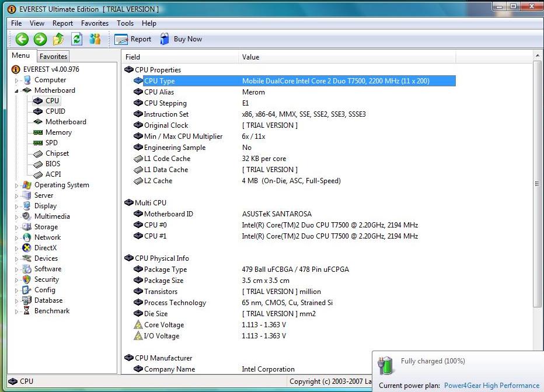Click the battery plug icon in popup
The width and height of the screenshot is (544, 392).
(x=385, y=366)
